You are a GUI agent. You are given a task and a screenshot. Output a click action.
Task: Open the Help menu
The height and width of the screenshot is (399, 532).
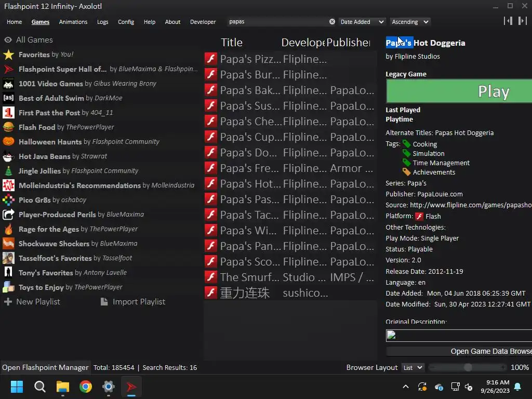149,22
